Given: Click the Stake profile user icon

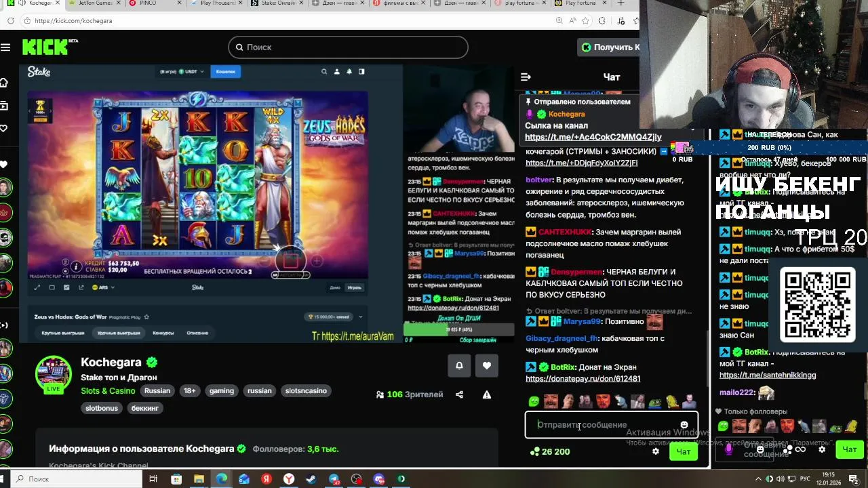Looking at the screenshot, I should click(x=336, y=71).
